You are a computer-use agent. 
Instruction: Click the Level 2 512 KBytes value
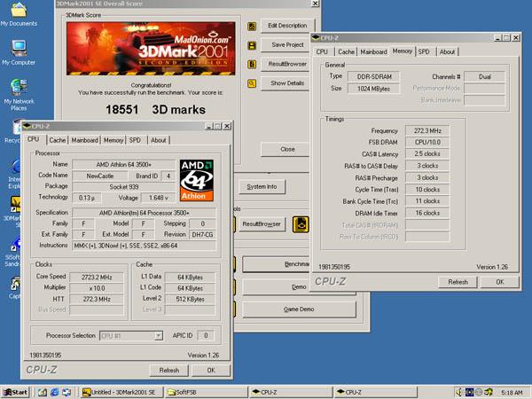[x=190, y=300]
